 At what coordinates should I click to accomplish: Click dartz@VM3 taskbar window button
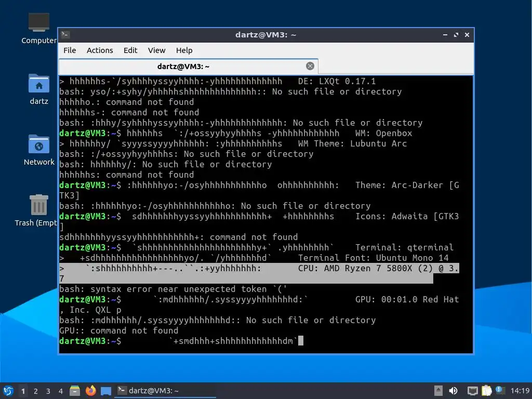[x=165, y=391]
